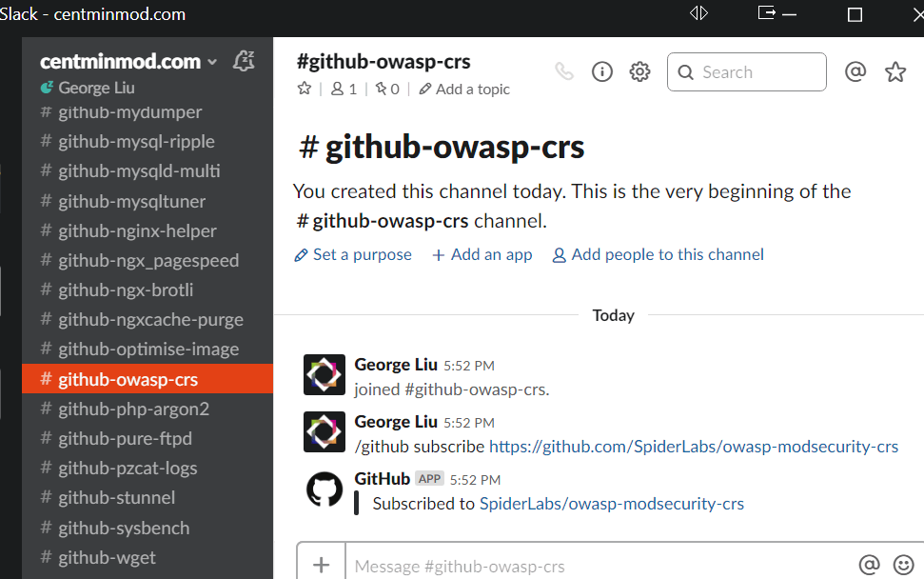The image size is (924, 579).
Task: Select github-wget channel
Action: click(147, 557)
